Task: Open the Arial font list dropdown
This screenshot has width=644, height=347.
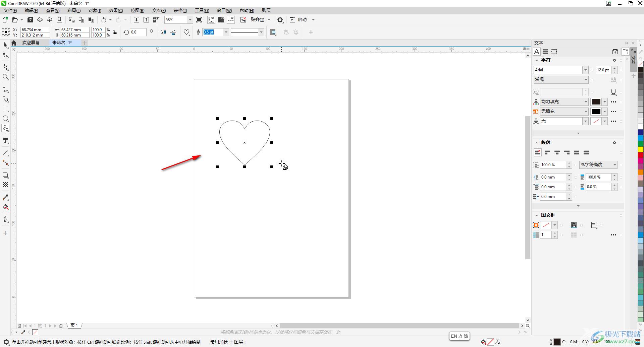Action: pyautogui.click(x=585, y=70)
